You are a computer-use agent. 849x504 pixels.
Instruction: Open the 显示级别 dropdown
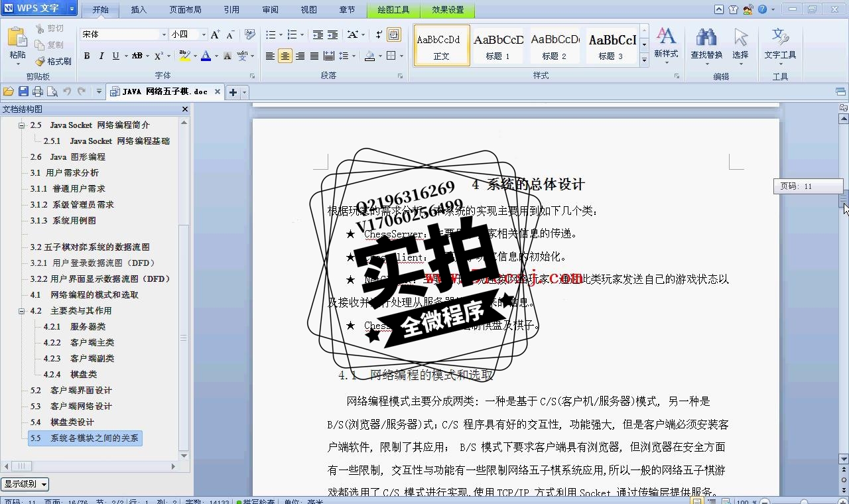pyautogui.click(x=25, y=484)
